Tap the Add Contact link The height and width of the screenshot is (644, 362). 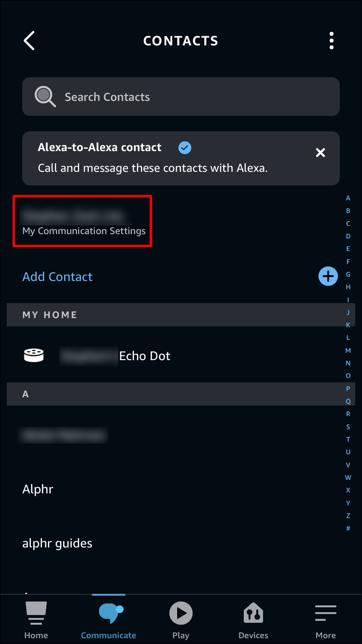coord(57,277)
